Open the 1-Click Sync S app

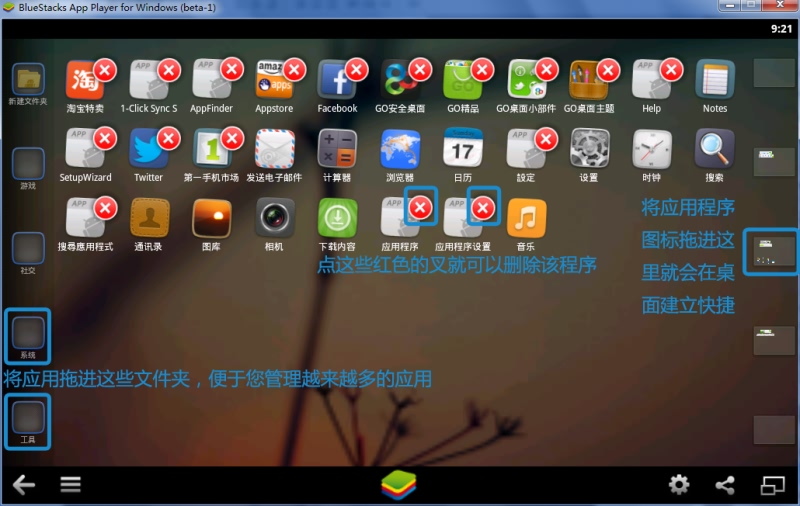coord(148,80)
